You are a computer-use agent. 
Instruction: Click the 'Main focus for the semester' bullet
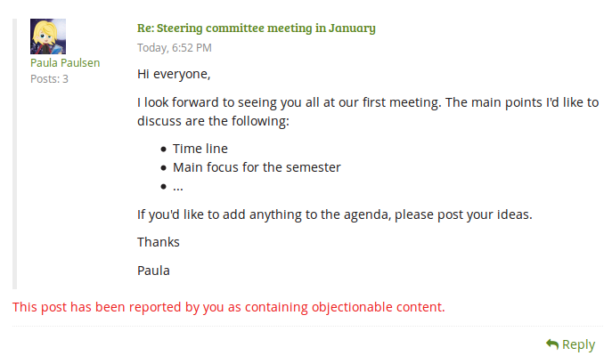[x=257, y=166]
